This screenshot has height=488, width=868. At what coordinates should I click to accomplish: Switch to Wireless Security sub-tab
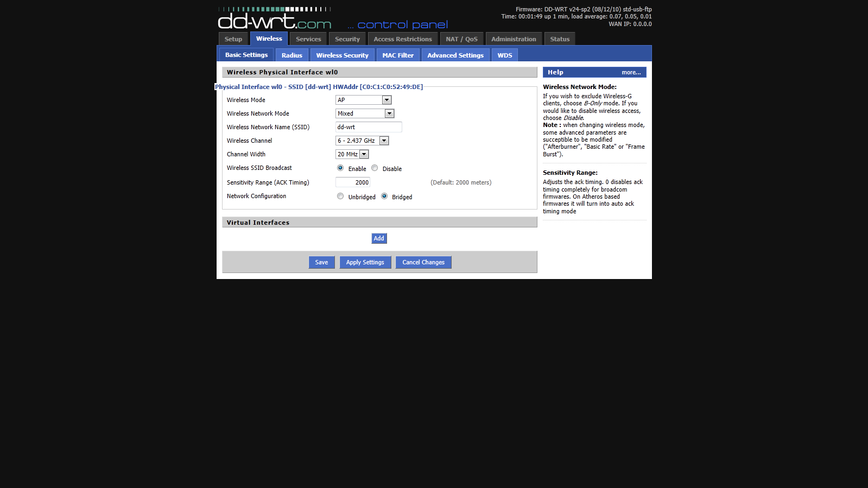point(343,55)
